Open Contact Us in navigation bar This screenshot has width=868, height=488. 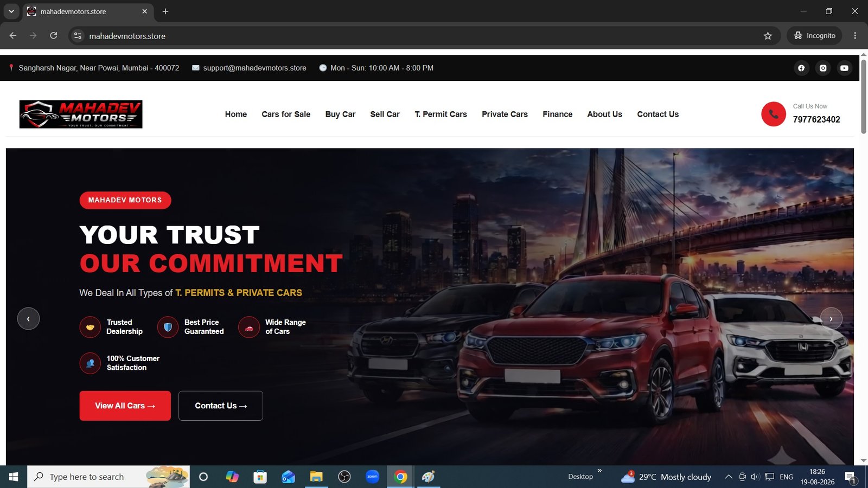658,114
